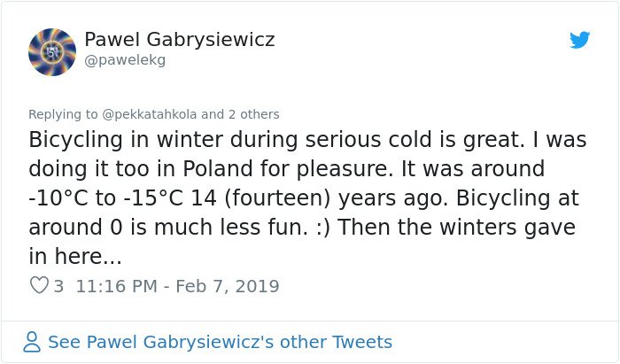
Task: Click "Feb 7, 2019" date text
Action: click(x=228, y=287)
